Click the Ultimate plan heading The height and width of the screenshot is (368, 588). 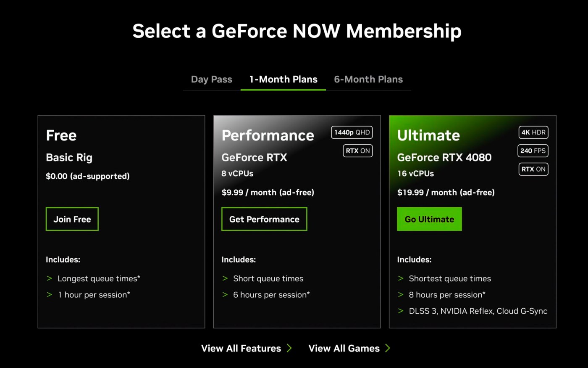coord(428,135)
